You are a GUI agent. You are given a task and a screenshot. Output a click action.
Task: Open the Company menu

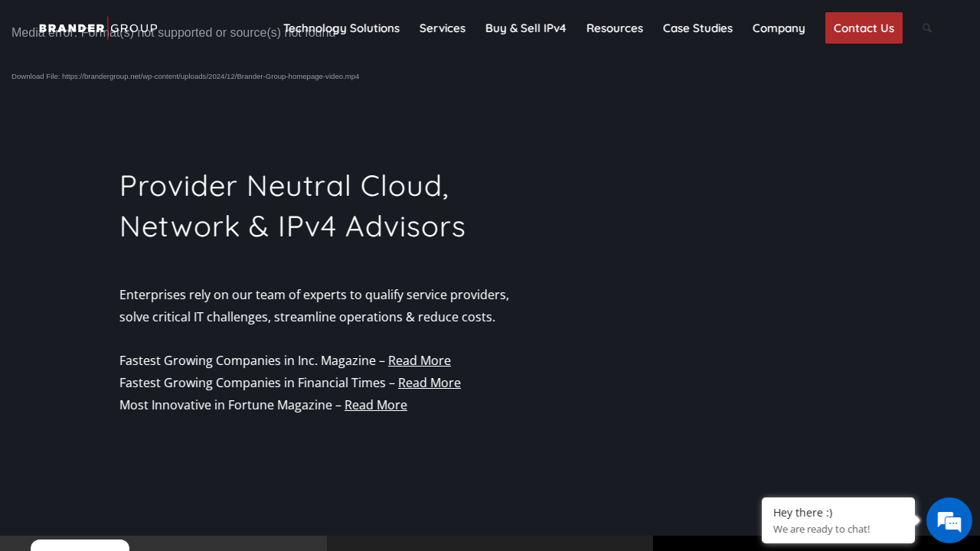(779, 28)
